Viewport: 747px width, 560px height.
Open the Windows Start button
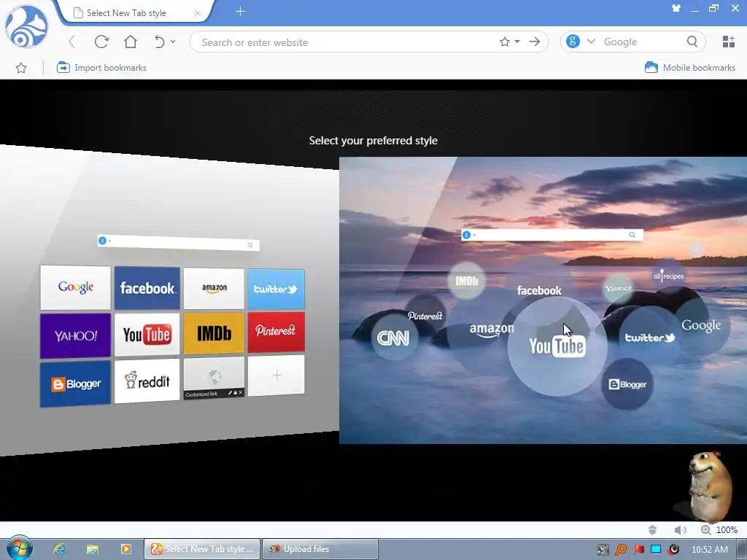click(18, 548)
